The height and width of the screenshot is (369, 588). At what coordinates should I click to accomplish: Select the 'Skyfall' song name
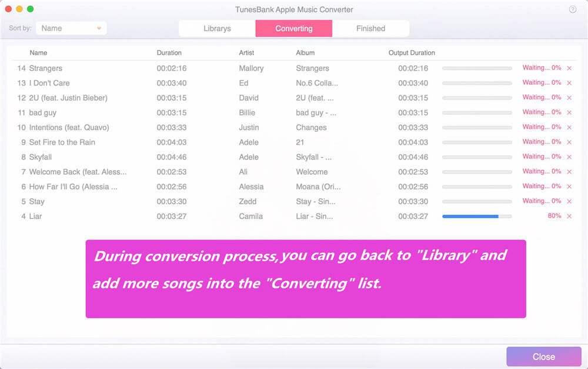pyautogui.click(x=41, y=157)
